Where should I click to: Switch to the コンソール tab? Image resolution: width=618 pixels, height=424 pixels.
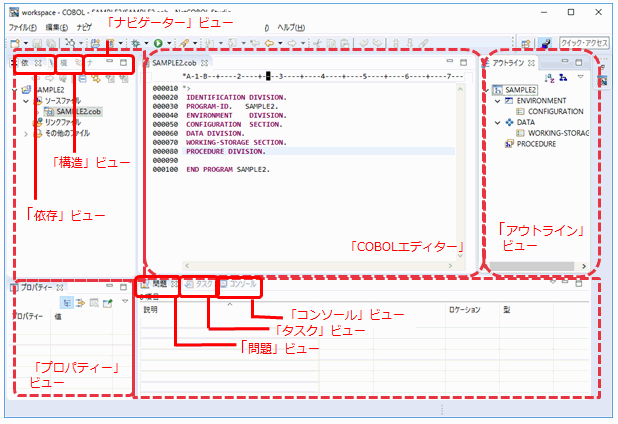(238, 285)
